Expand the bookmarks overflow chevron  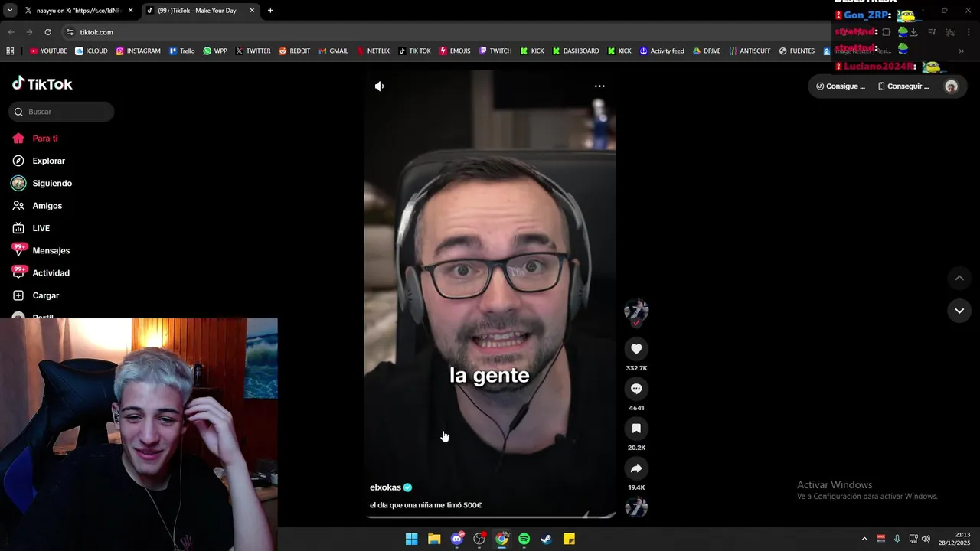[x=961, y=51]
